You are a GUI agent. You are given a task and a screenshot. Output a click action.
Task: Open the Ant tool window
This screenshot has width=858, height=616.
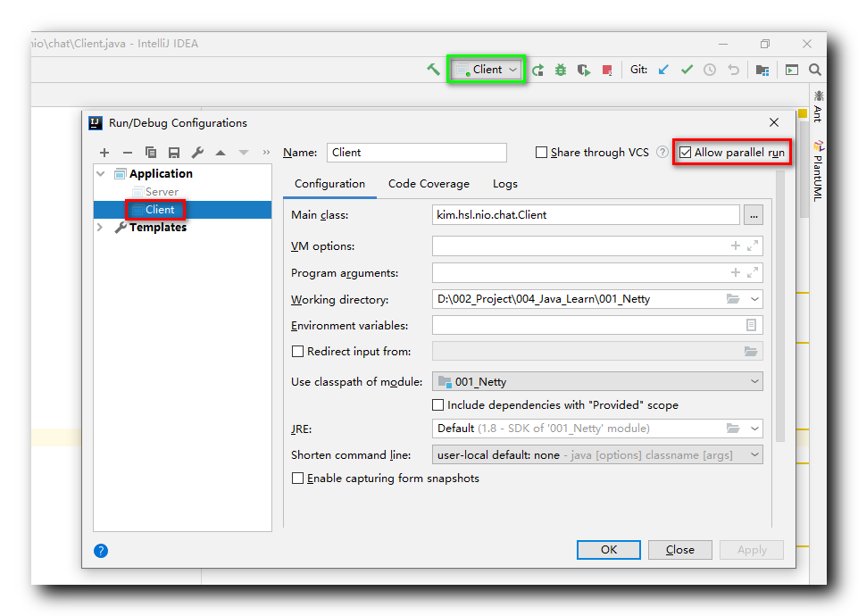pos(818,106)
